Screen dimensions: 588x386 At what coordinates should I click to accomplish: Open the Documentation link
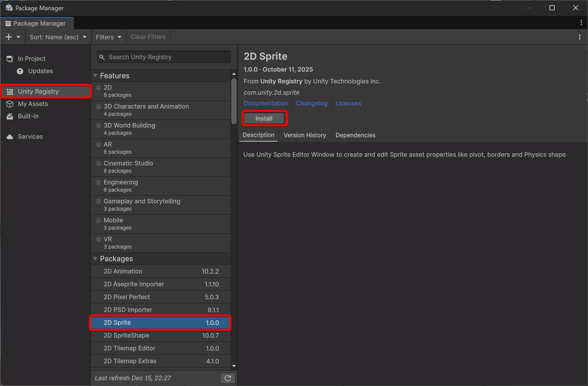[266, 104]
